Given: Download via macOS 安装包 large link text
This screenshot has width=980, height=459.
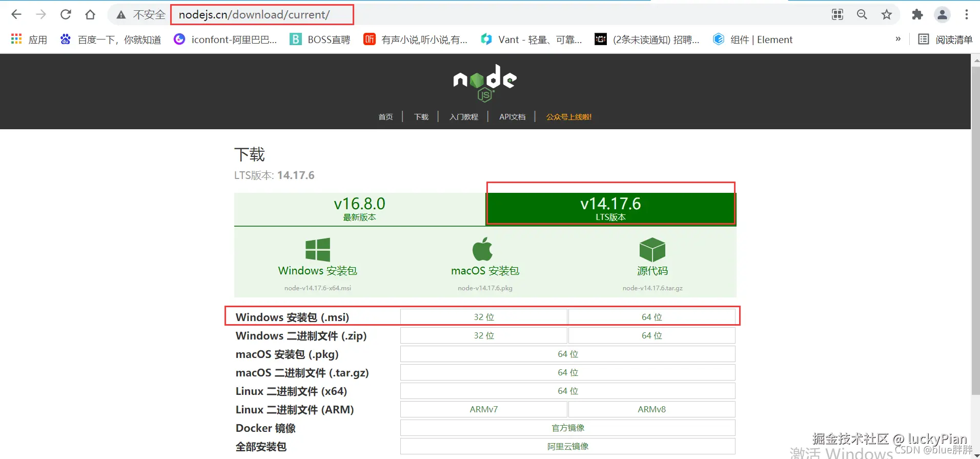Looking at the screenshot, I should (485, 271).
